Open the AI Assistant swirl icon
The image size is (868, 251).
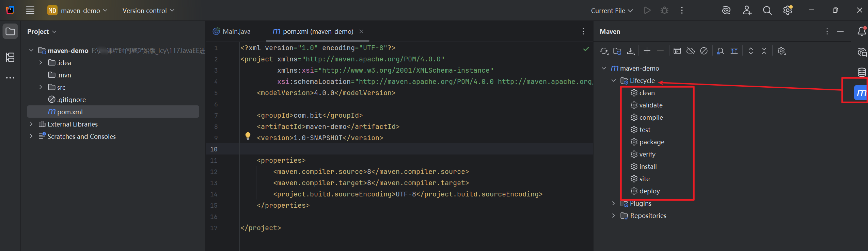[726, 11]
